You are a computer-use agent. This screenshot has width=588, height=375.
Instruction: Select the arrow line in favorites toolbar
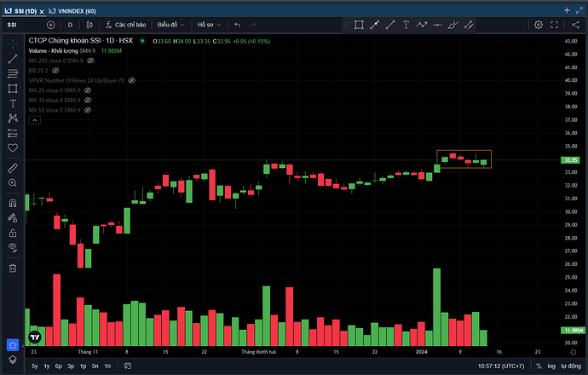click(374, 25)
